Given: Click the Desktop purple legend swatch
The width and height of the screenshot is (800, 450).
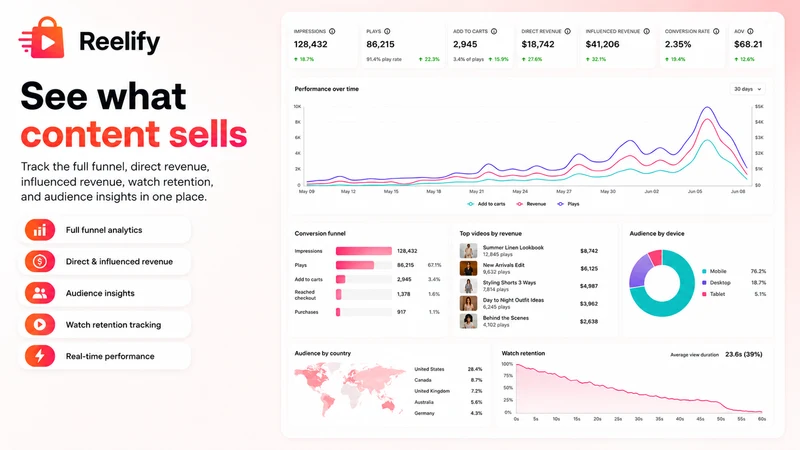Looking at the screenshot, I should tap(705, 283).
